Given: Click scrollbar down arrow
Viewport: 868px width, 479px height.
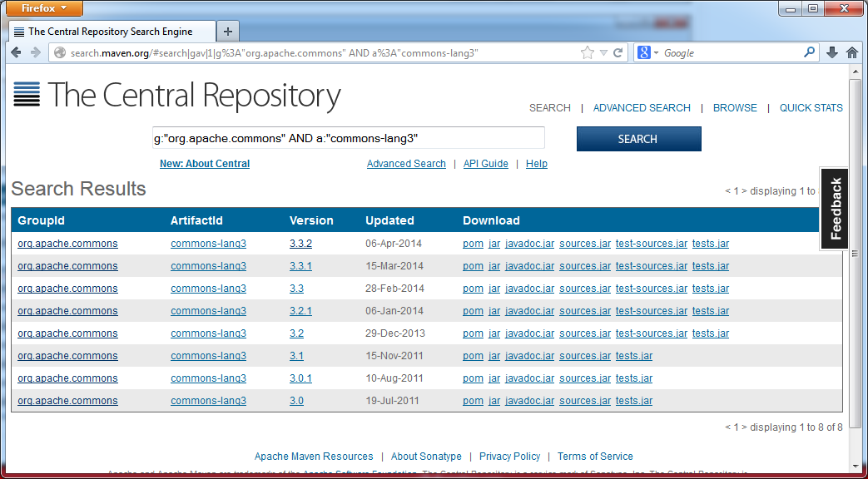Looking at the screenshot, I should click(x=856, y=465).
